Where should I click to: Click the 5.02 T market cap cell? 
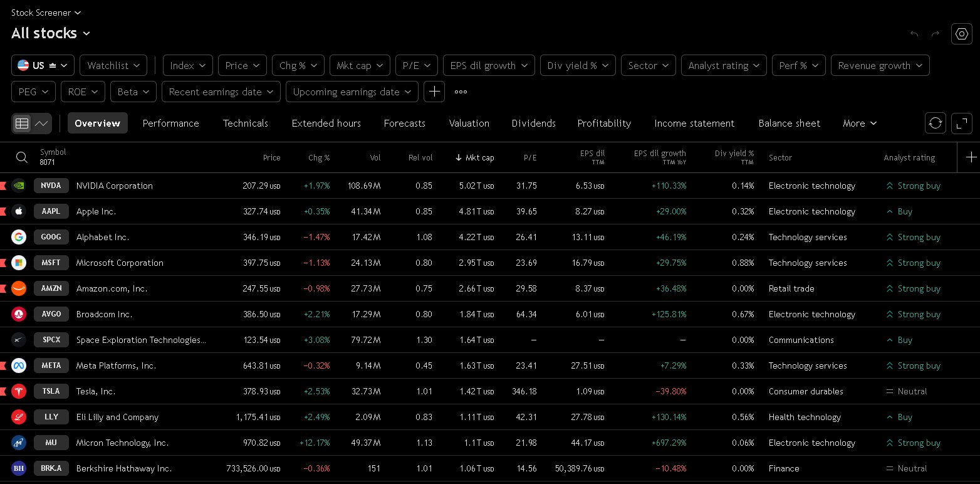click(477, 186)
